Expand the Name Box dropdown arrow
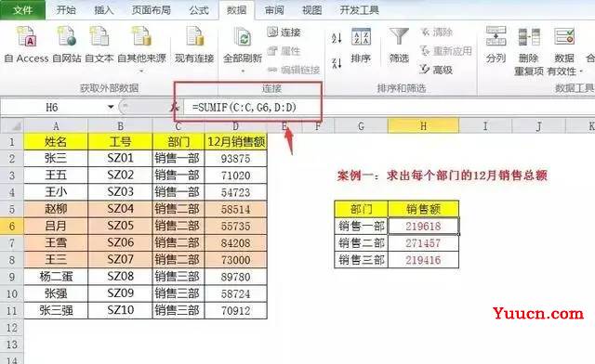This screenshot has height=364, width=595. click(111, 108)
